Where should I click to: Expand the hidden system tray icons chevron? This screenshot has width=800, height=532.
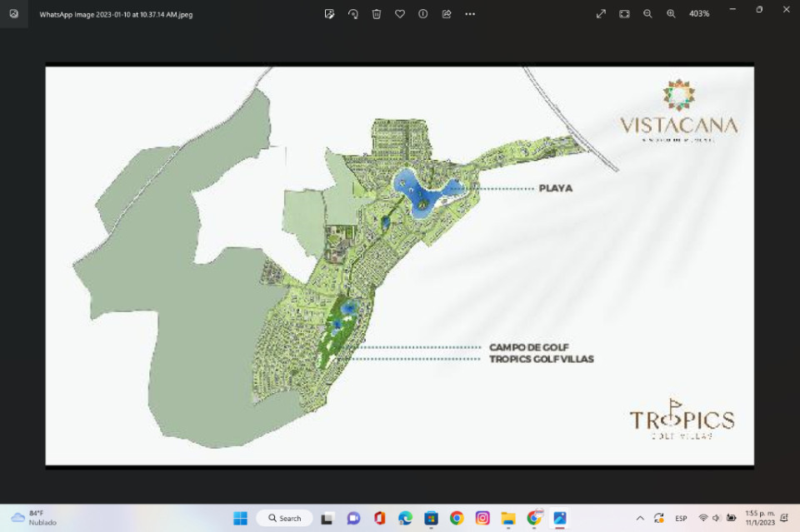(640, 518)
